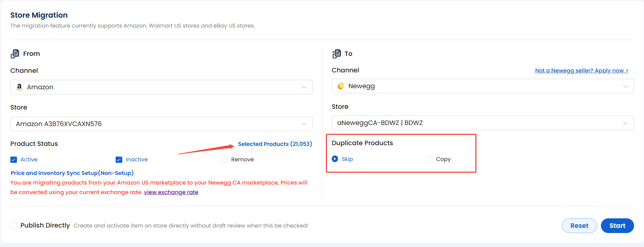644x247 pixels.
Task: Enable the Publish Directly checkbox
Action: pyautogui.click(x=14, y=225)
